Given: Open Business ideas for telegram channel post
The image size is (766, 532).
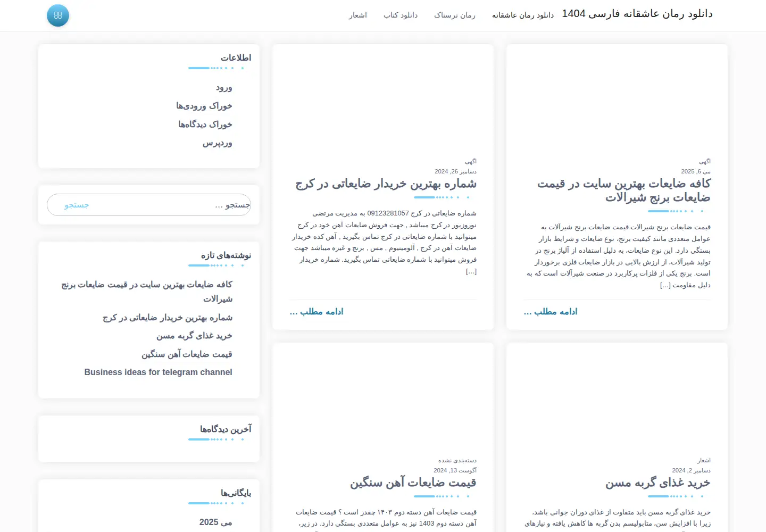Looking at the screenshot, I should [158, 372].
